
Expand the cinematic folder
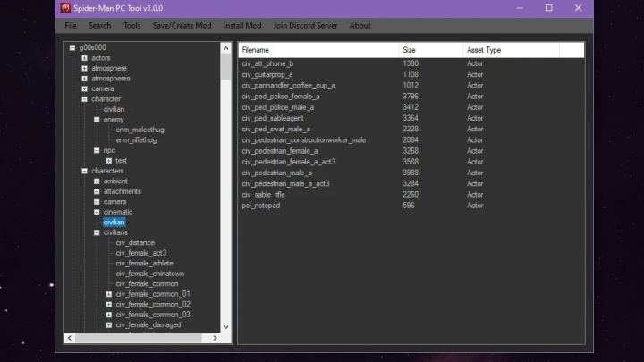point(97,212)
